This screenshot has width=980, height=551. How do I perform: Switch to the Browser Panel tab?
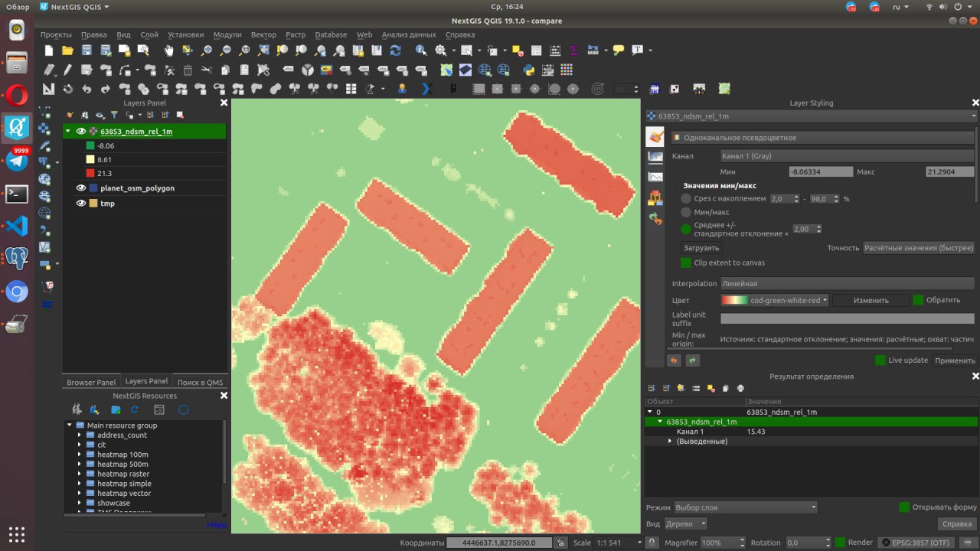coord(91,383)
